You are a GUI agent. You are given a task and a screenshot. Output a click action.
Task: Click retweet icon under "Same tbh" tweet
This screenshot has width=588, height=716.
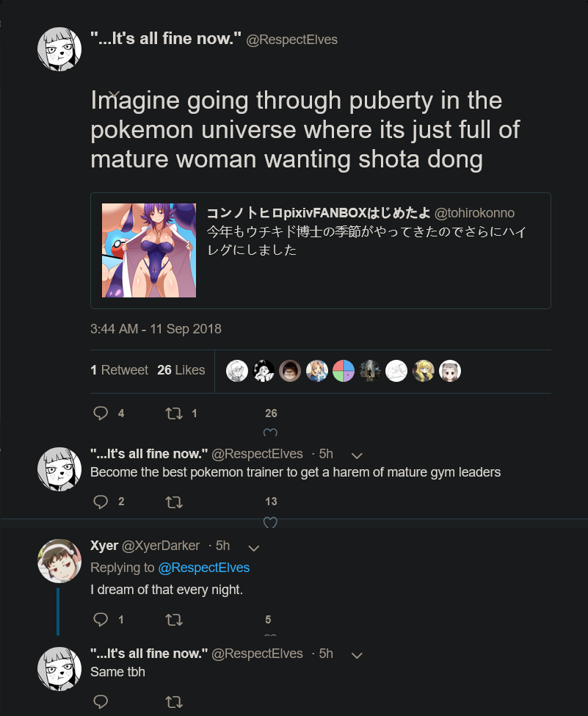174,701
